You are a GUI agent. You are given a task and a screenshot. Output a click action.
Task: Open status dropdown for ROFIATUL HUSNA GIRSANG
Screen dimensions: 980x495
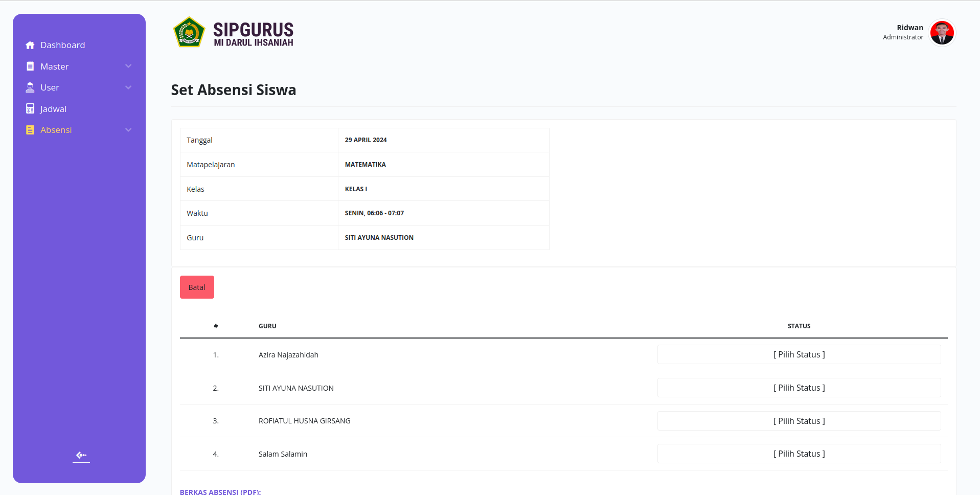tap(799, 421)
